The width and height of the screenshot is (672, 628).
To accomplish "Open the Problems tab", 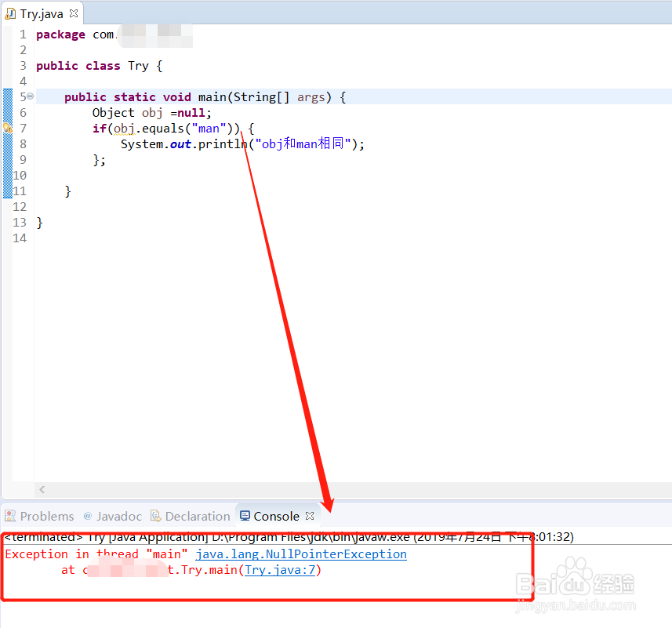I will [39, 516].
